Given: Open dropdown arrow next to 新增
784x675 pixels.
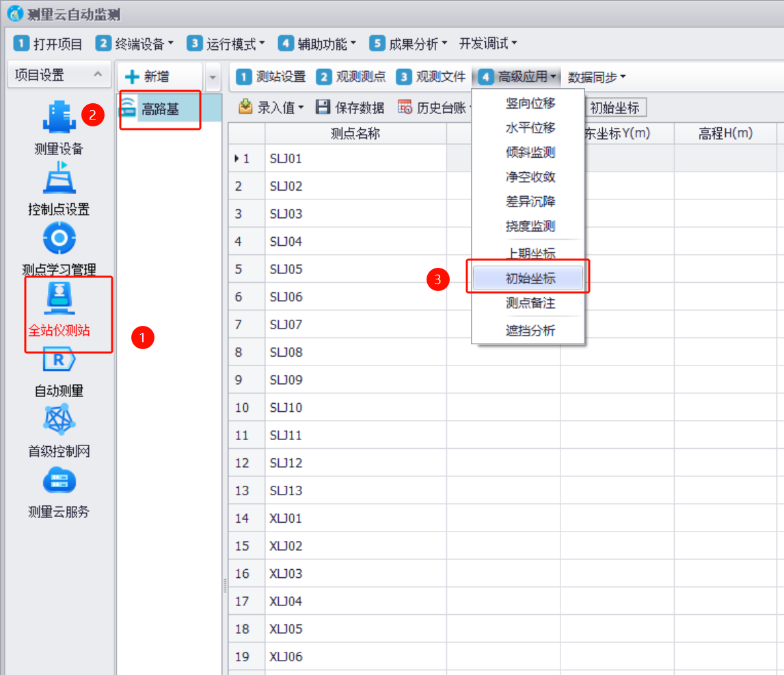Looking at the screenshot, I should pos(213,78).
